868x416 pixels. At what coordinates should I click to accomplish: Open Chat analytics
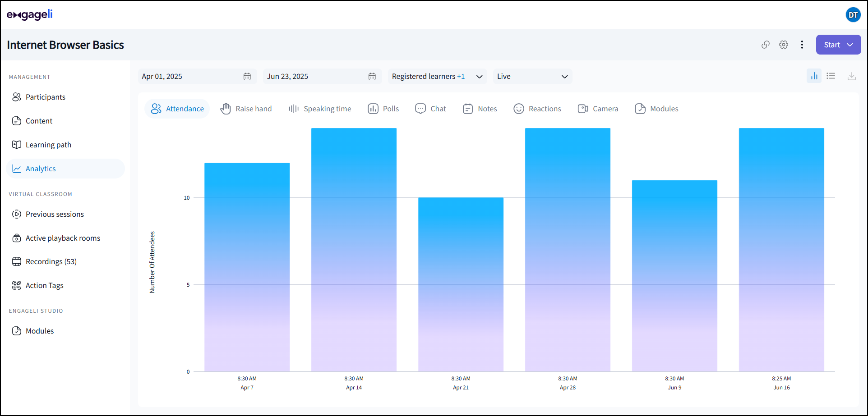click(x=430, y=109)
